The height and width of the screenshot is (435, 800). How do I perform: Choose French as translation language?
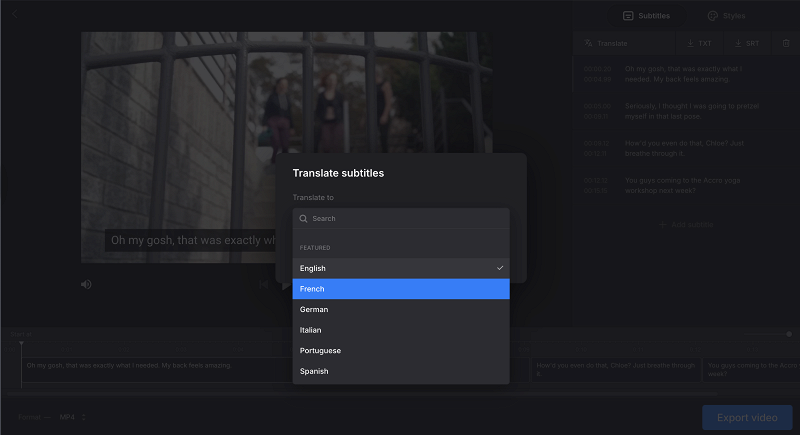click(401, 289)
